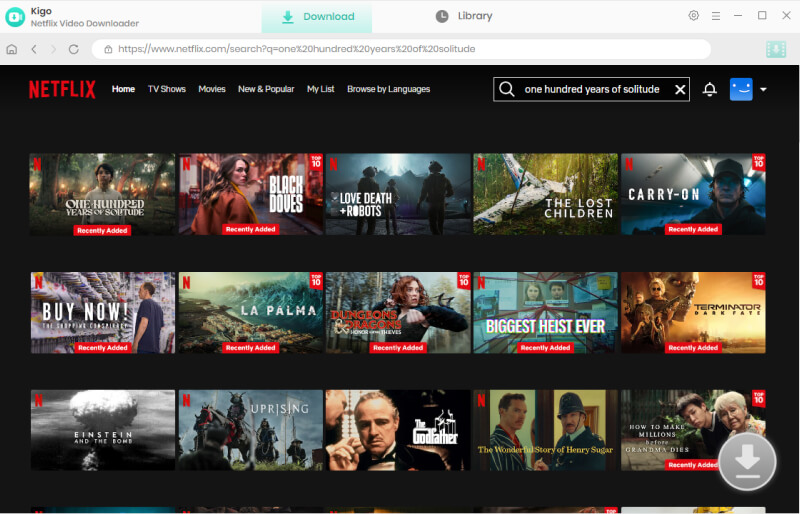The width and height of the screenshot is (800, 514).
Task: Click the Kigo app logo icon
Action: [x=15, y=17]
